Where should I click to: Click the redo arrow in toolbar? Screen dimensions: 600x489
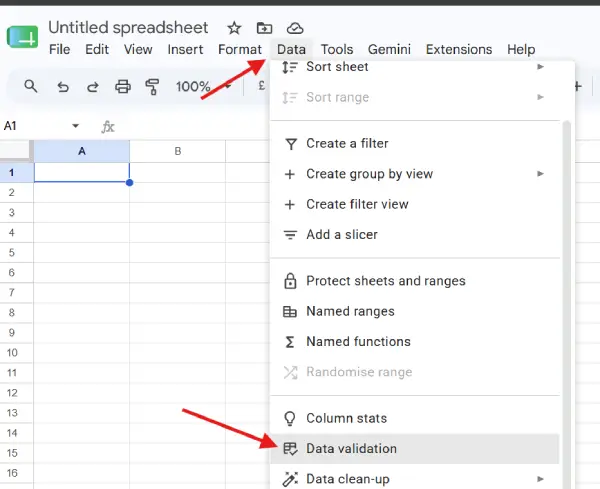pyautogui.click(x=93, y=87)
